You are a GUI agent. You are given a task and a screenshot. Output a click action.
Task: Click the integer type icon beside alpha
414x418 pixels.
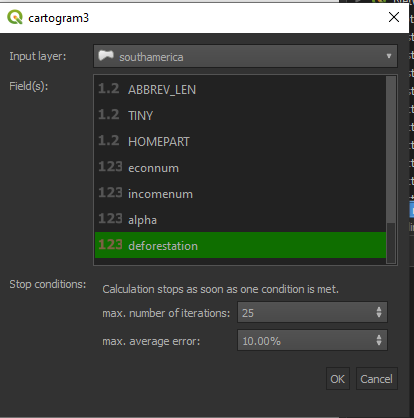point(110,219)
